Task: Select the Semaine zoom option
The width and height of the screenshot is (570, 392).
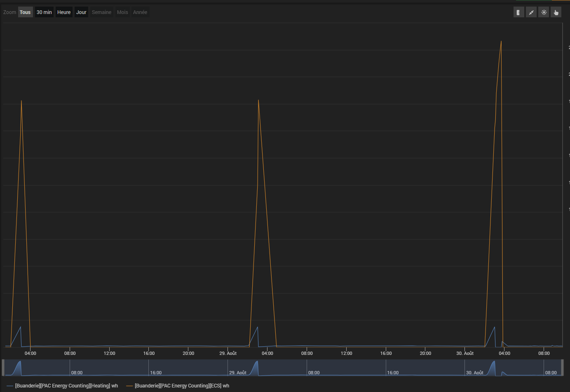Action: [101, 12]
